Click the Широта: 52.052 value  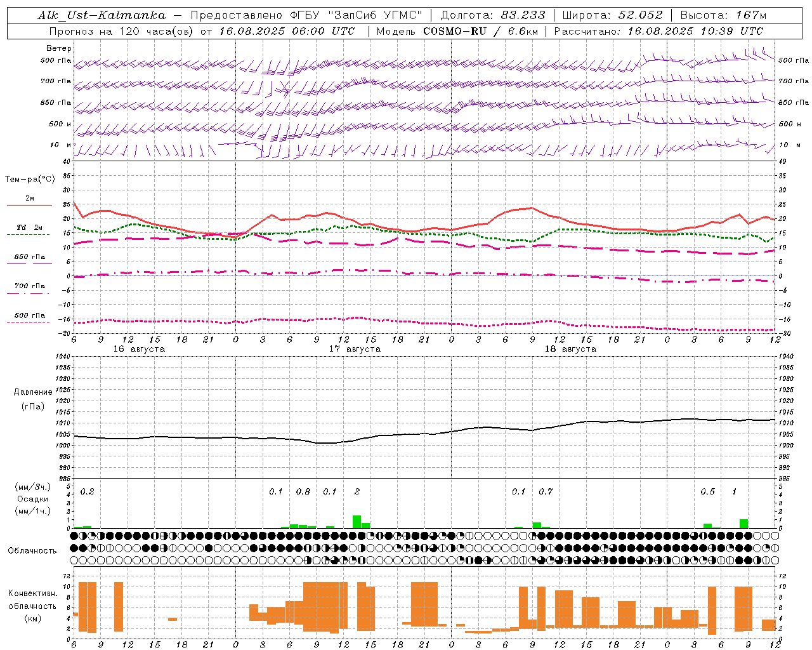point(613,15)
